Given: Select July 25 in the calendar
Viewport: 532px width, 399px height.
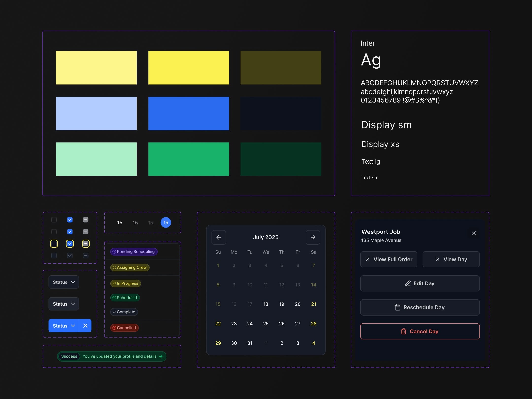Looking at the screenshot, I should point(266,323).
